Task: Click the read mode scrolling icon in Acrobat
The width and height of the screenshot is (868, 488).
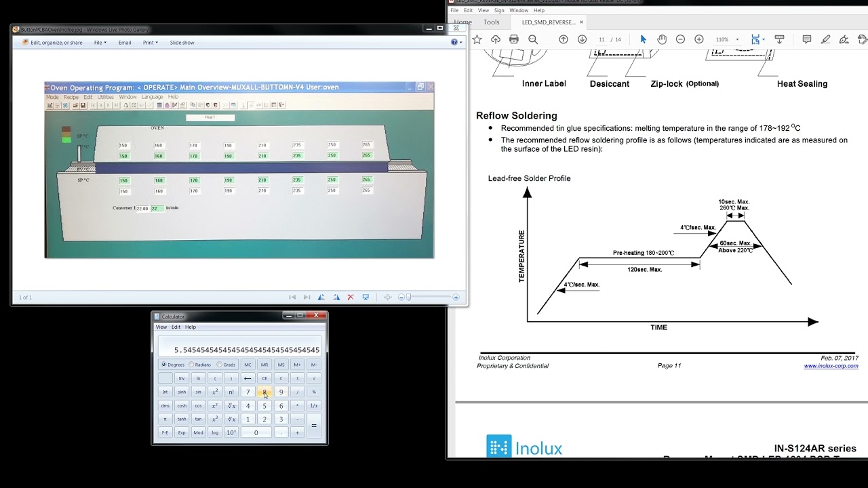Action: (779, 39)
